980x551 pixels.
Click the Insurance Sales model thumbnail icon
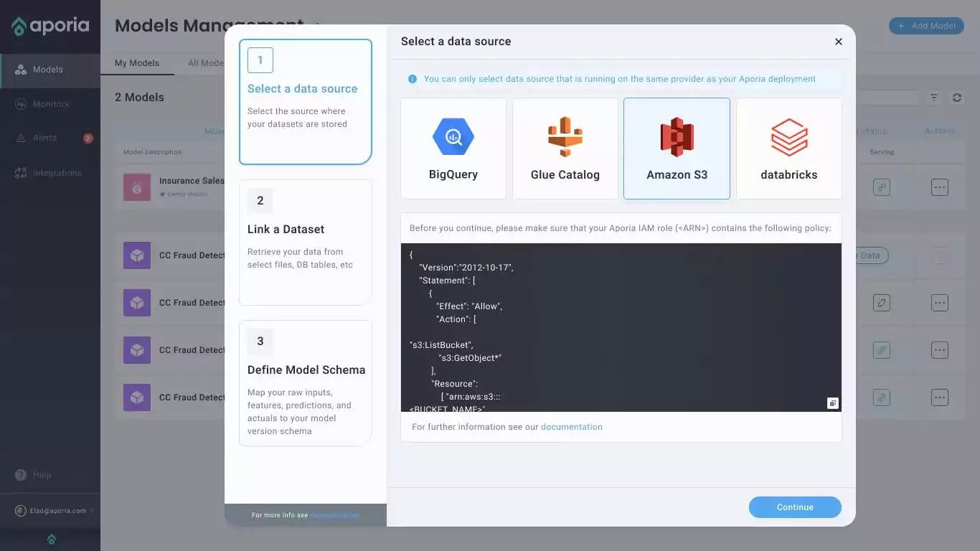(137, 187)
